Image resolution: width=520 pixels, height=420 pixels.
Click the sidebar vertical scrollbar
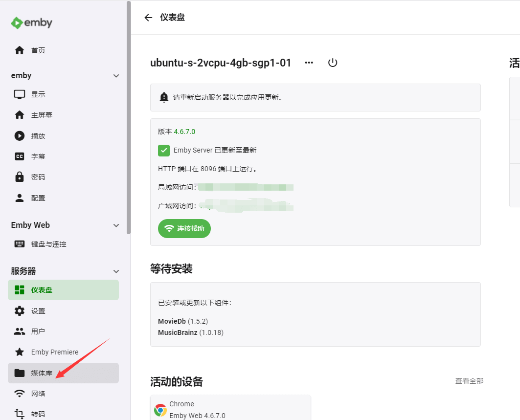[x=129, y=117]
